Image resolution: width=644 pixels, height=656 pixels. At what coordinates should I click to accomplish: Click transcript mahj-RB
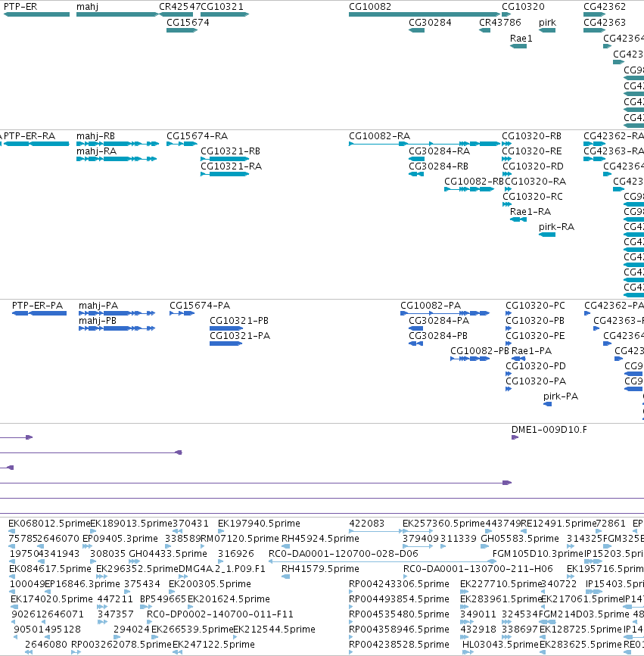pyautogui.click(x=95, y=136)
